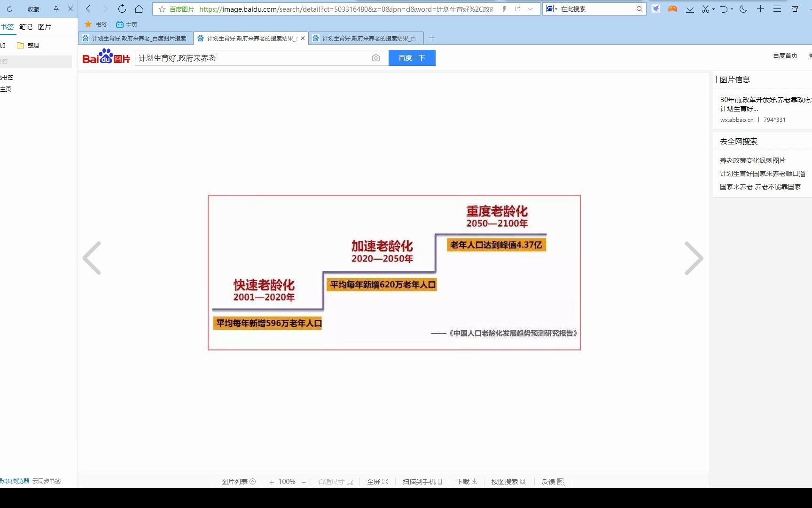Search for 养老政策变化讽刺图片
Screen dimensions: 812x508
pyautogui.click(x=752, y=160)
